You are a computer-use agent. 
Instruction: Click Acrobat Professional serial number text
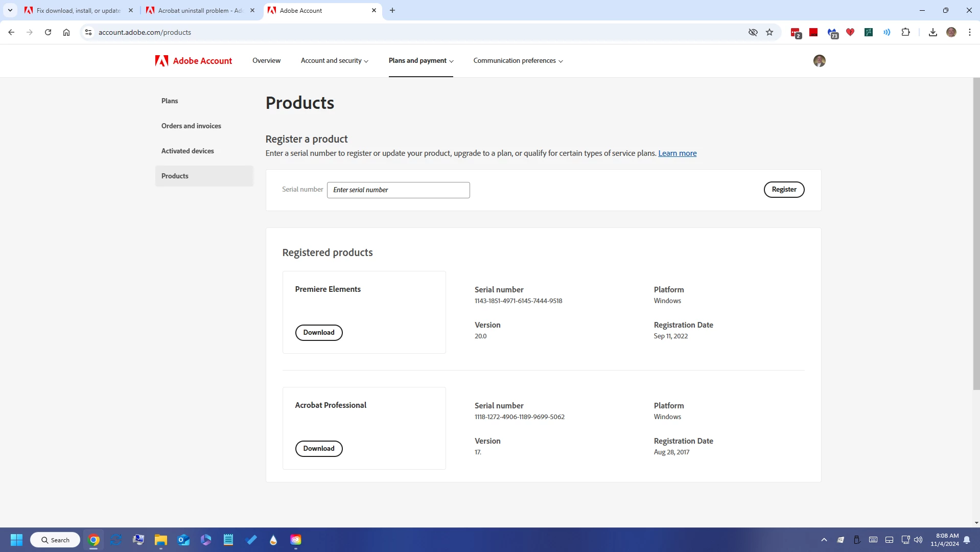(519, 417)
